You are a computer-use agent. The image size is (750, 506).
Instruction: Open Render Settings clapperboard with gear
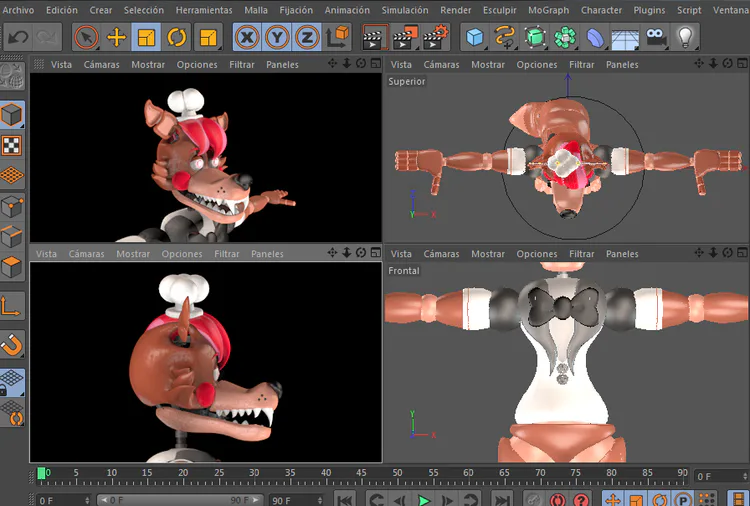pos(435,37)
